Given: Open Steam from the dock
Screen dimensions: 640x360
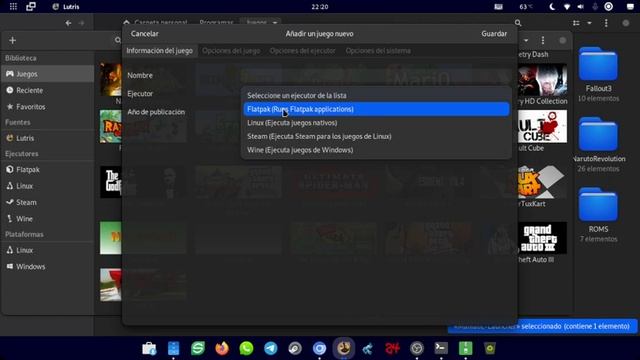Looking at the screenshot, I should coord(295,348).
